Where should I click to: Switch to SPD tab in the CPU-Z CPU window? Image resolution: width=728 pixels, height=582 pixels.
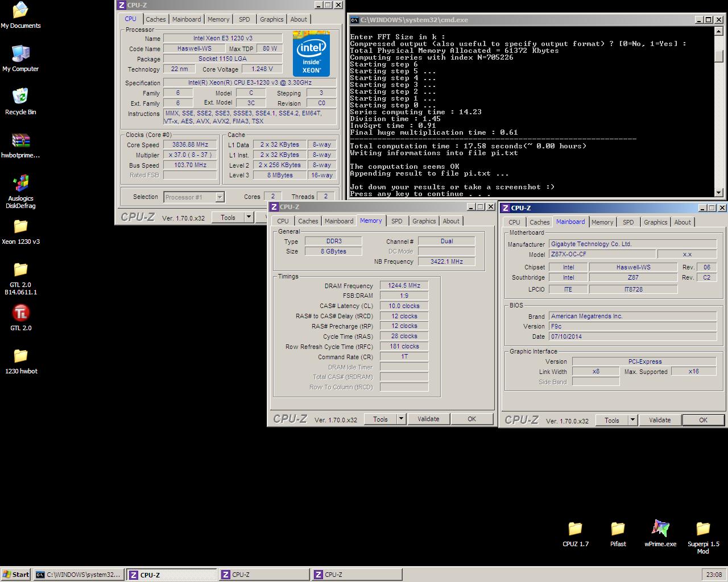pos(244,19)
